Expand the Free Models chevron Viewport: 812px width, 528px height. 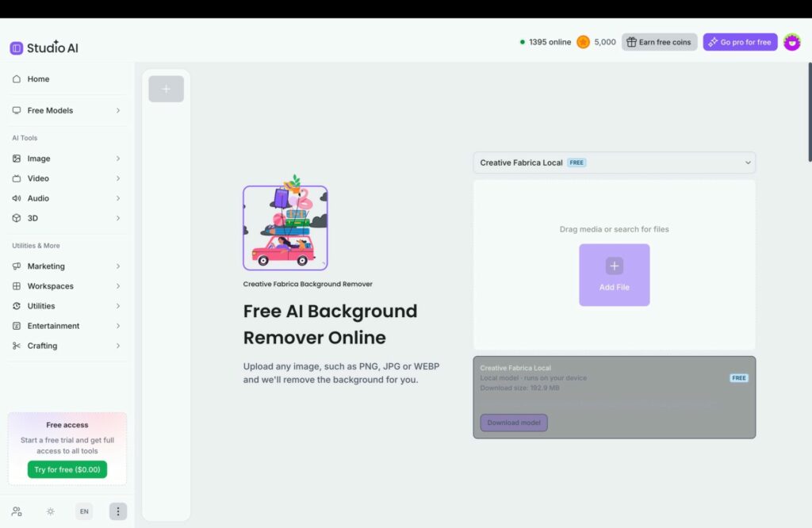click(x=118, y=110)
